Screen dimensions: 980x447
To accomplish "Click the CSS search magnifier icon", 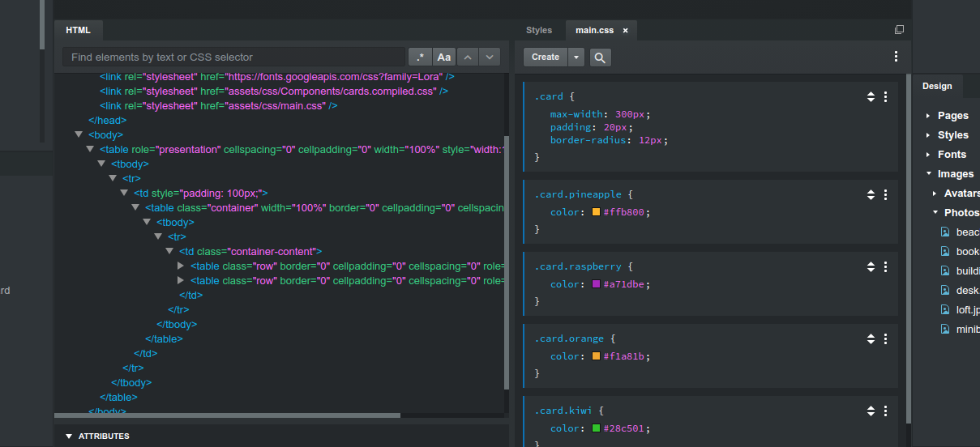I will coord(600,57).
